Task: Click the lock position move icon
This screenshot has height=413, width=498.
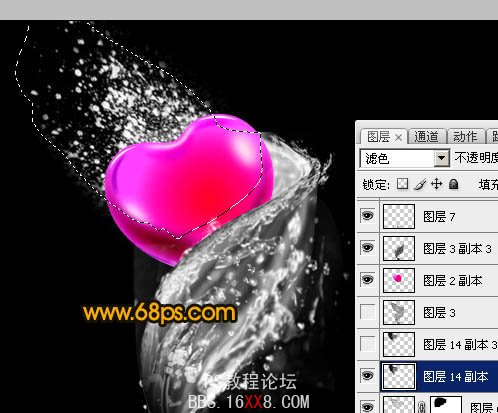Action: pyautogui.click(x=436, y=184)
